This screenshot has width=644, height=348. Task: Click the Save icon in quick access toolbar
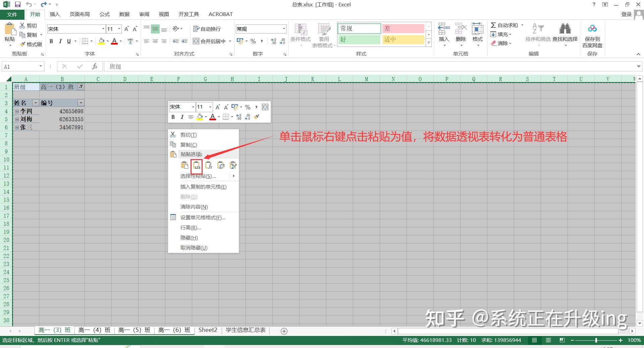pos(17,4)
